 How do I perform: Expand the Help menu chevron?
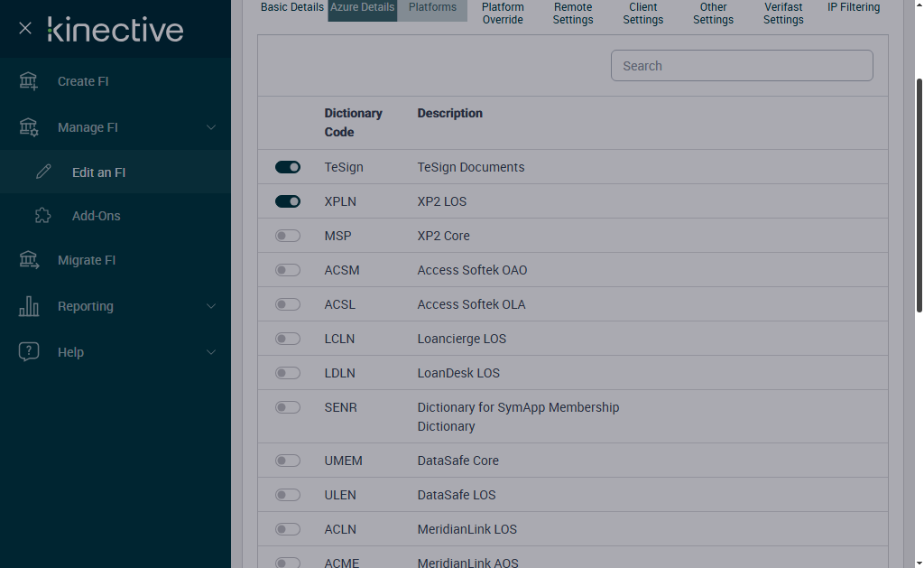coord(211,352)
